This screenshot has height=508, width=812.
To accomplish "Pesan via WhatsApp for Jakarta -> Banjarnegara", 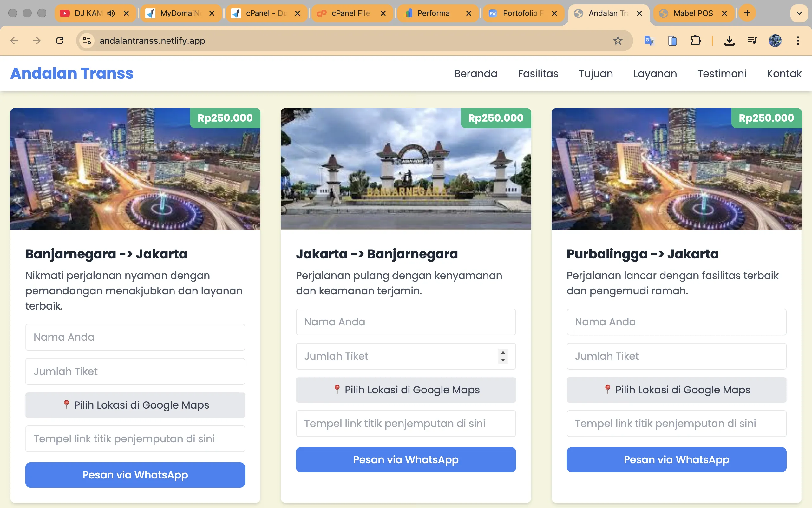I will pyautogui.click(x=406, y=459).
